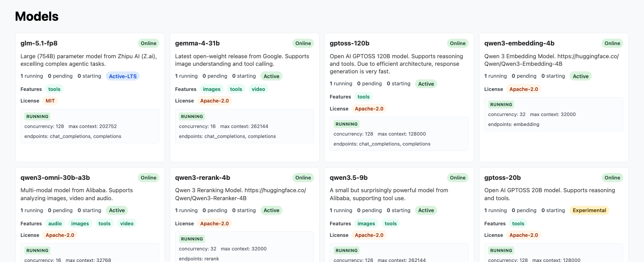The image size is (644, 262).
Task: Click Apache-2.0 license on gptoss-120b
Action: coord(369,108)
